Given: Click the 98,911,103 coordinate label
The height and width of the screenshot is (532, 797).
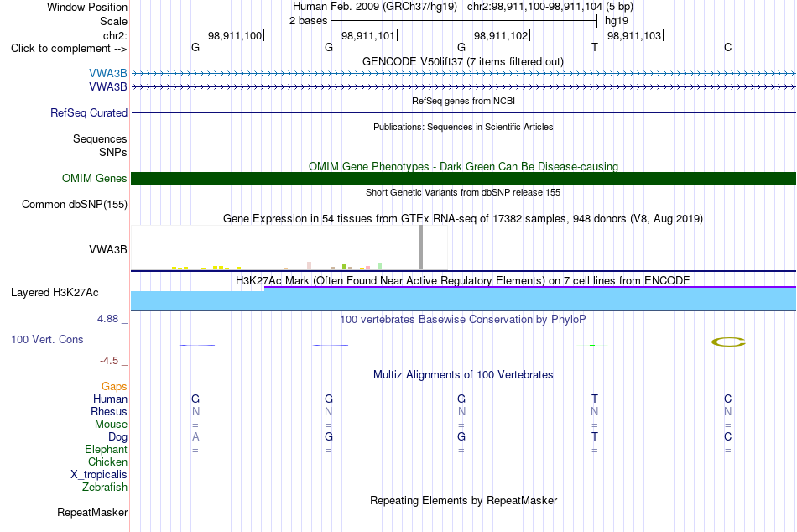Looking at the screenshot, I should (634, 35).
